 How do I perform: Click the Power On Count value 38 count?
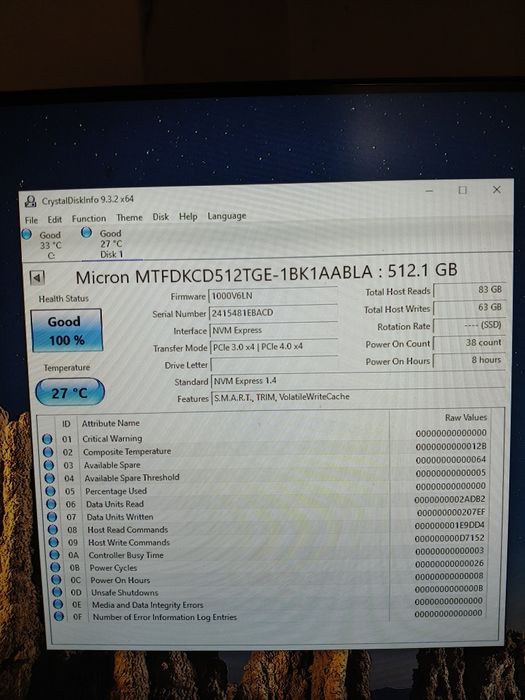[x=470, y=342]
